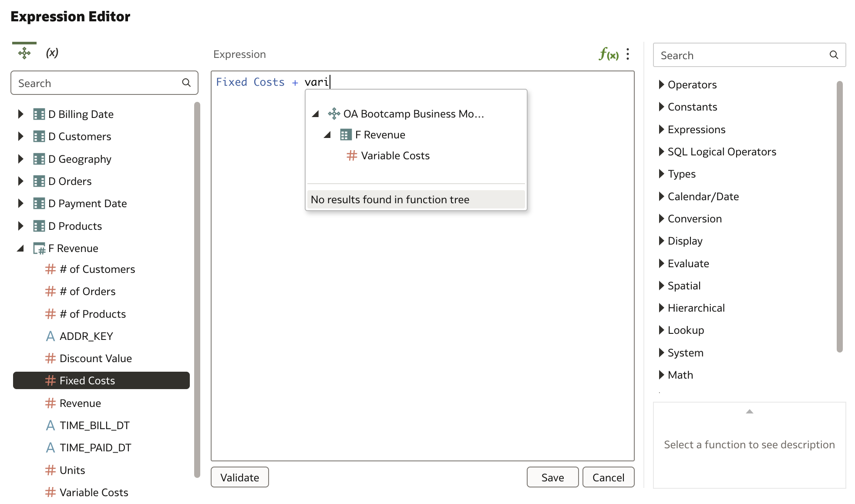Collapse the F Revenue node in the left tree

point(20,249)
